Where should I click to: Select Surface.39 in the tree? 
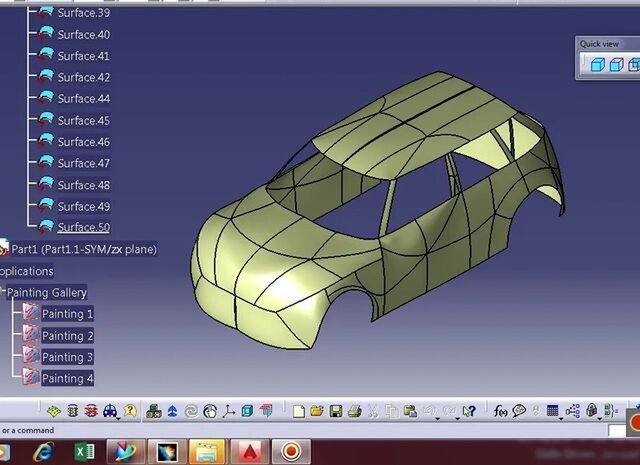click(x=84, y=13)
